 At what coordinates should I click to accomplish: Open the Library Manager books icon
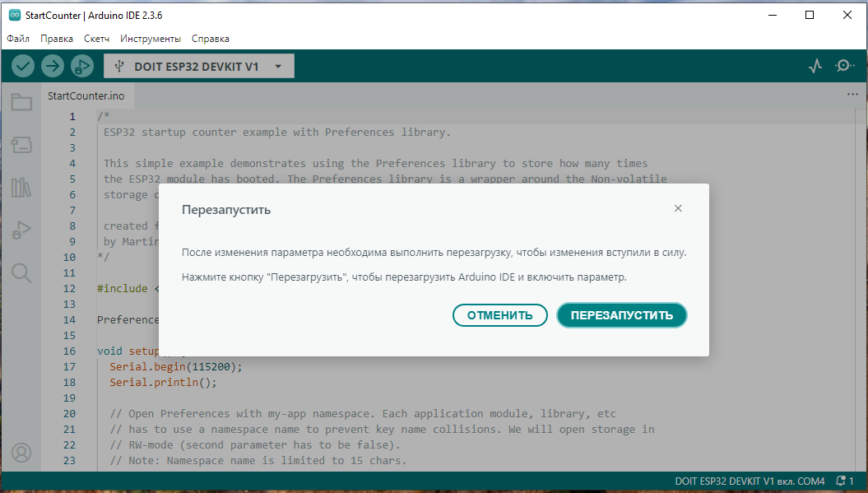[21, 188]
